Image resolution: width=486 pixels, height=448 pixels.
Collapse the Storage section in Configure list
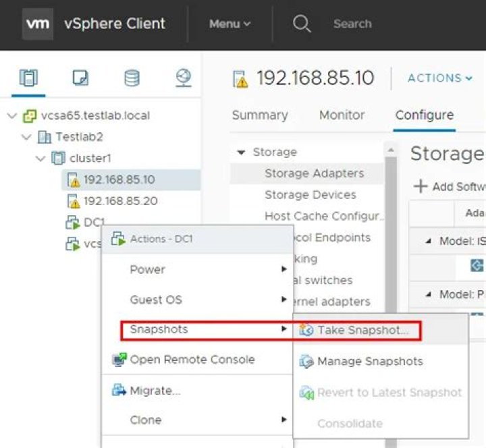241,152
